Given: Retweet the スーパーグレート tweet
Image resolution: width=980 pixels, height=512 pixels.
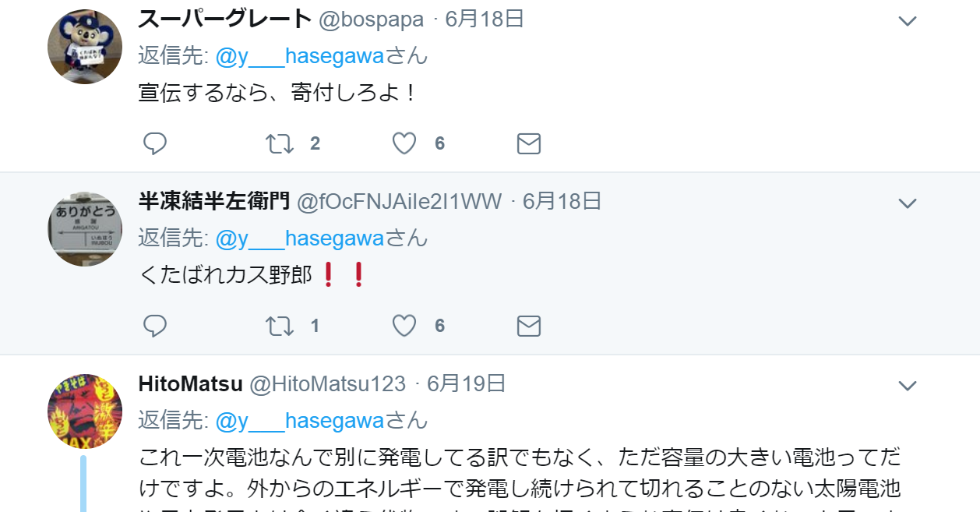Looking at the screenshot, I should click(280, 143).
